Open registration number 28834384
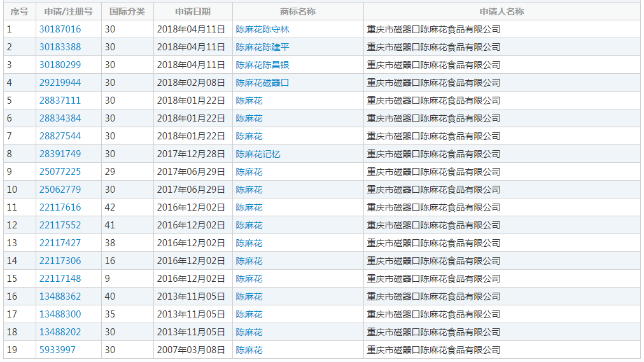This screenshot has width=644, height=362. coord(60,118)
